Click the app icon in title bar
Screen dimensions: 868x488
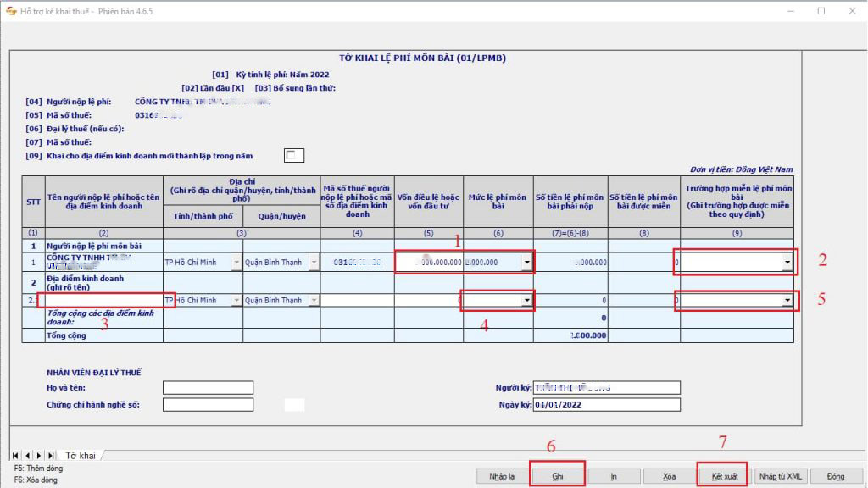click(9, 11)
